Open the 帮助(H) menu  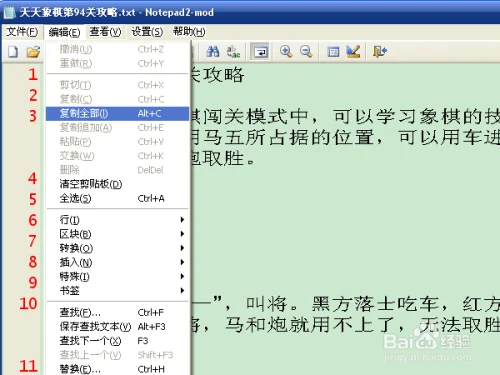(x=189, y=32)
